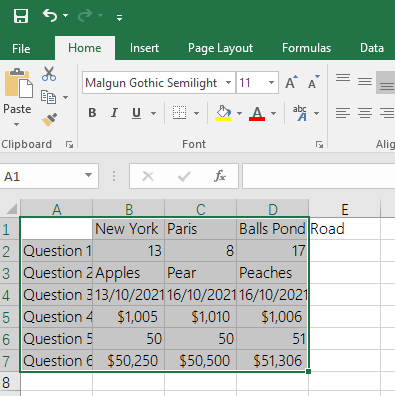Center text horizontally
The image size is (395, 396).
pos(365,113)
